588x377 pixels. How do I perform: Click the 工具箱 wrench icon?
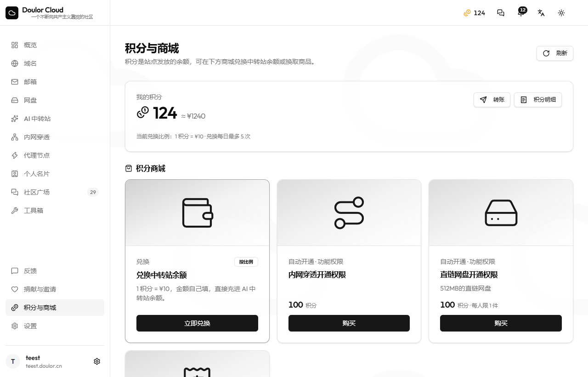15,211
